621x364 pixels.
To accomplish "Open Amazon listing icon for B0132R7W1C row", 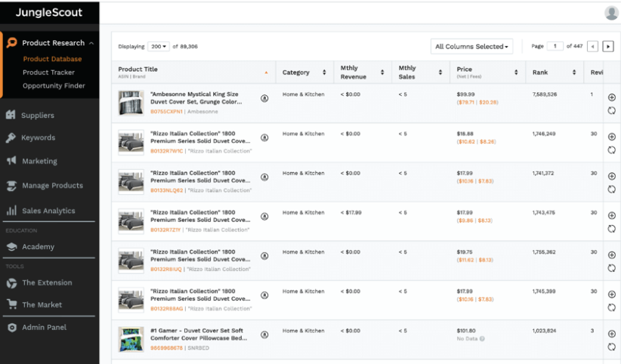I will [264, 137].
